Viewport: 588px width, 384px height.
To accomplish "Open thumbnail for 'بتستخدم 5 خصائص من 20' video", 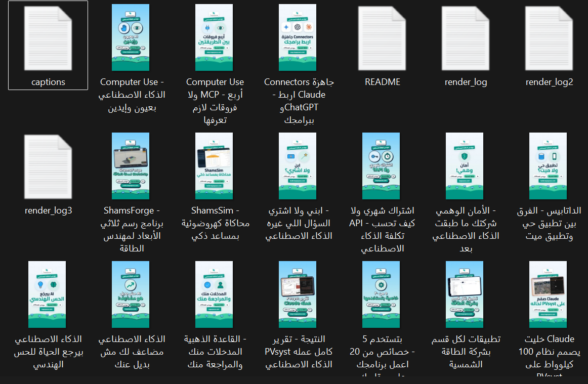I will coord(381,295).
